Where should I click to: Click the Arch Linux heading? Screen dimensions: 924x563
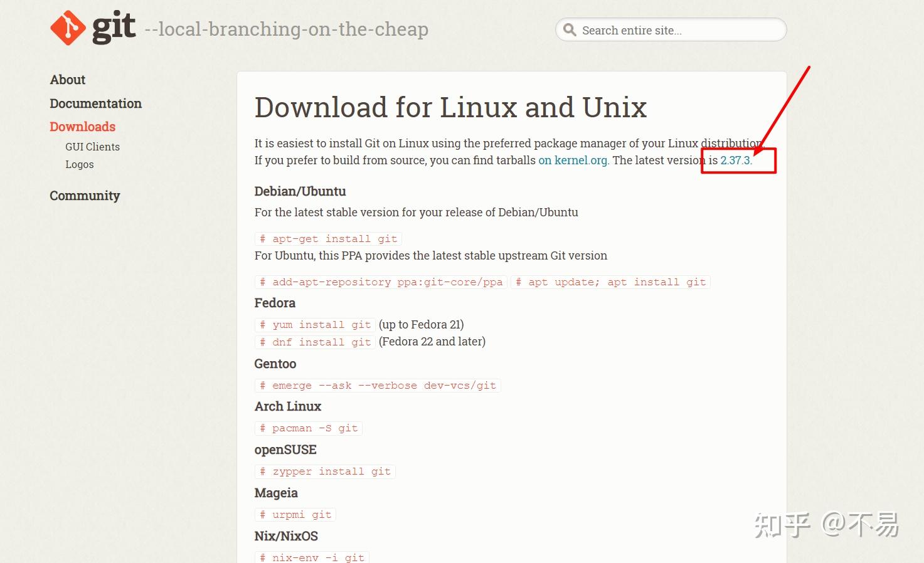pos(288,406)
